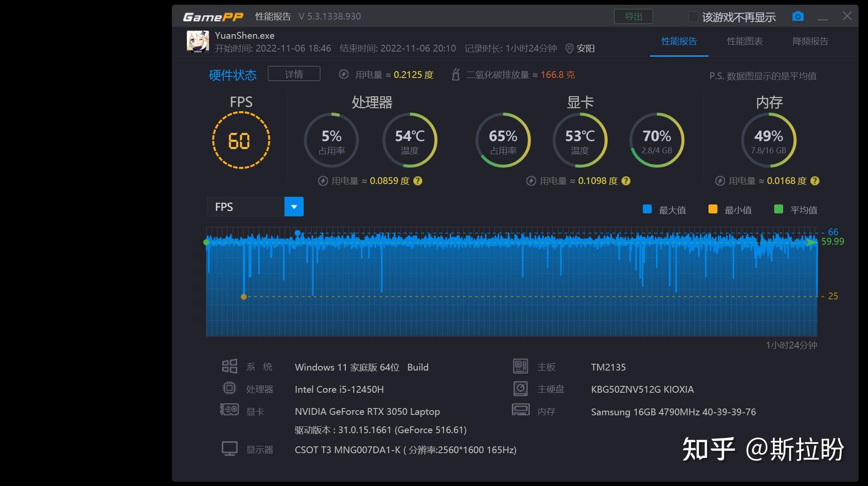Click the location pin icon beside 安阳
The image size is (868, 486).
click(x=569, y=49)
